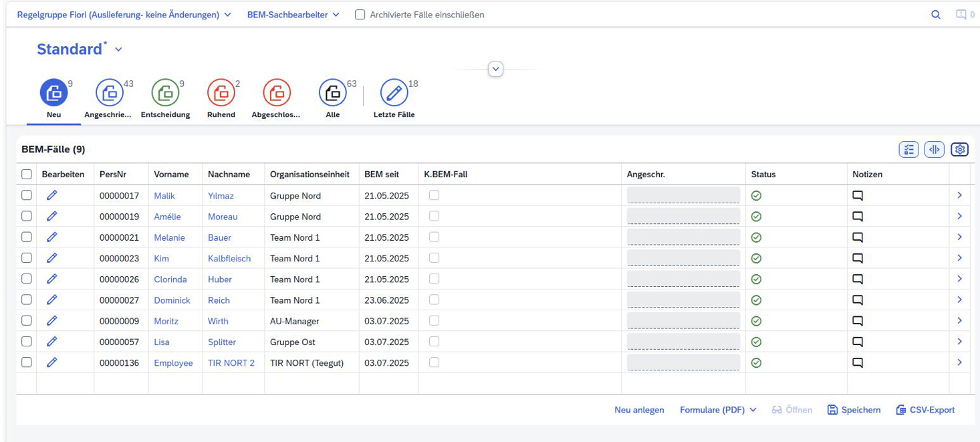The height and width of the screenshot is (442, 980).
Task: Open table settings gear icon
Action: [960, 150]
